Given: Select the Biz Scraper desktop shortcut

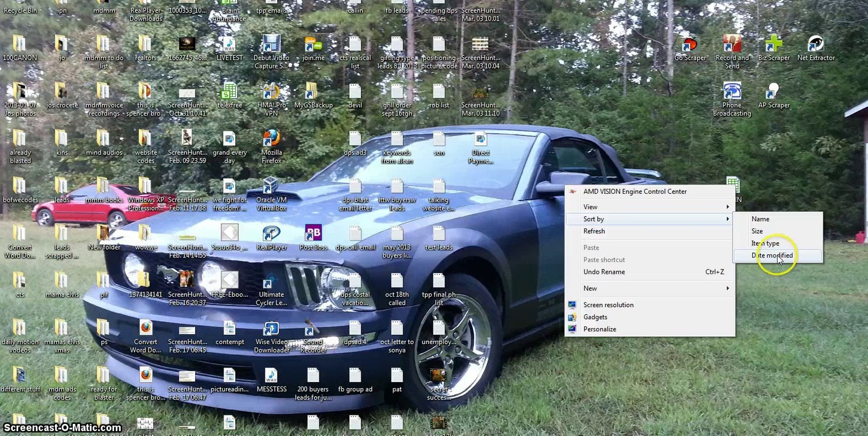Looking at the screenshot, I should [773, 48].
